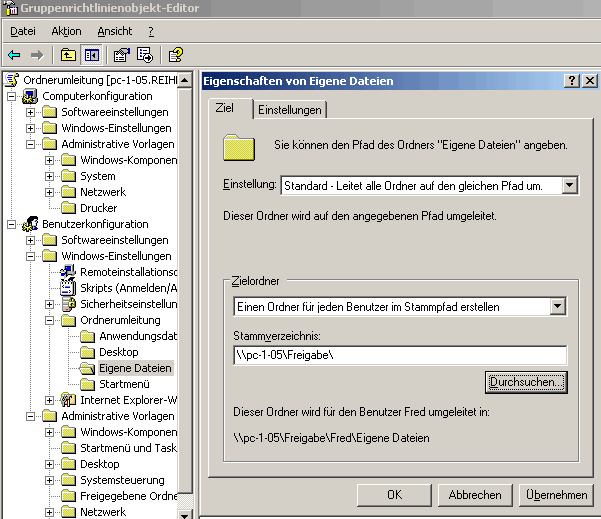Expand the System node
Image resolution: width=601 pixels, height=519 pixels.
point(49,176)
